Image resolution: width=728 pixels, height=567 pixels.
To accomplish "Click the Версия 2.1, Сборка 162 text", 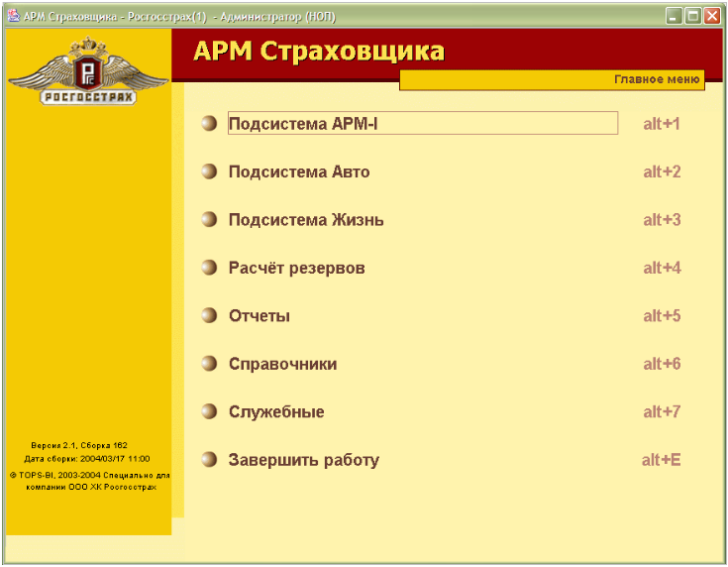I will [79, 445].
